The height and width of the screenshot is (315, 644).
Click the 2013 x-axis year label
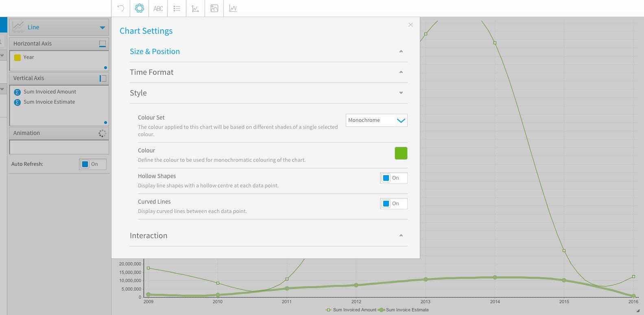click(x=426, y=302)
